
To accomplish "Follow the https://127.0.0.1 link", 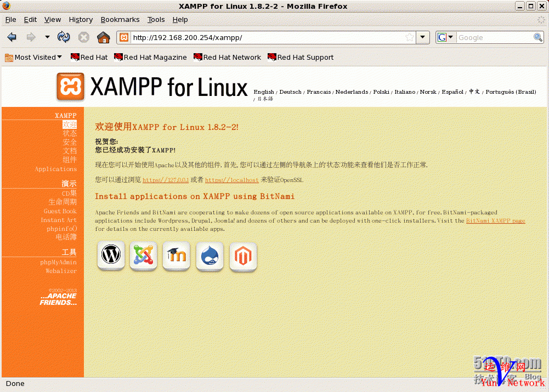I will [x=166, y=180].
